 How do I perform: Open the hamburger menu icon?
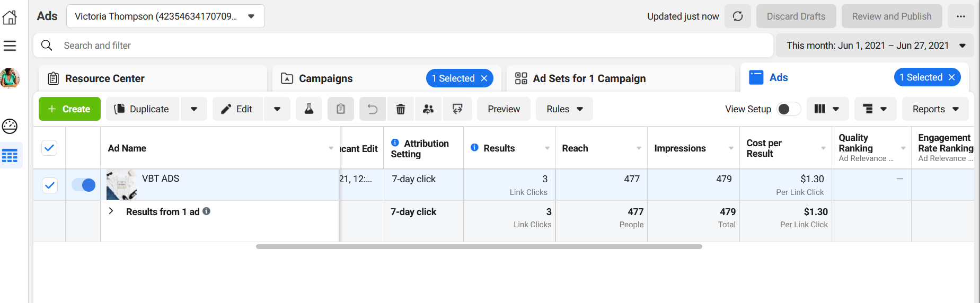pyautogui.click(x=10, y=46)
